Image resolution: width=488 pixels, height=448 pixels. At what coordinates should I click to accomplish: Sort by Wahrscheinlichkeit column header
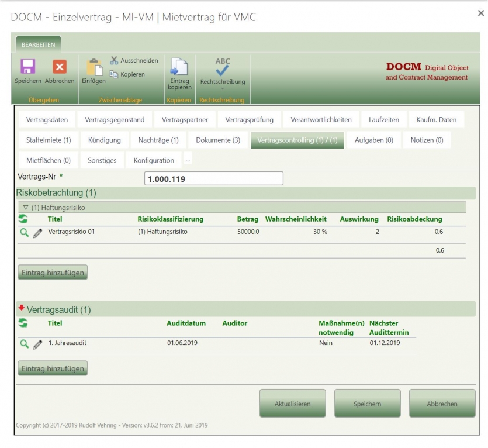296,219
